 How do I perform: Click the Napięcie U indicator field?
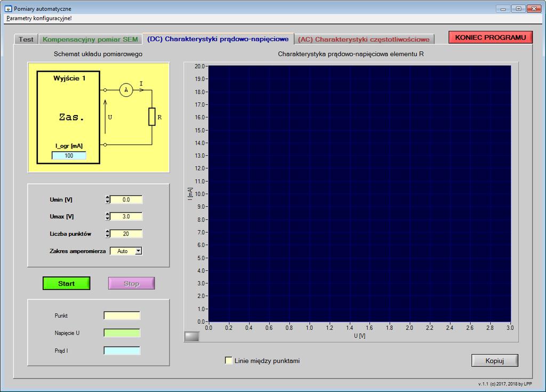click(x=122, y=333)
